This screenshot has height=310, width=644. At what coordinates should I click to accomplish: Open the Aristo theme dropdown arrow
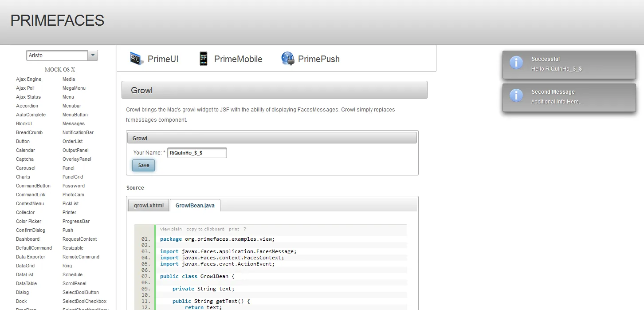pyautogui.click(x=93, y=56)
